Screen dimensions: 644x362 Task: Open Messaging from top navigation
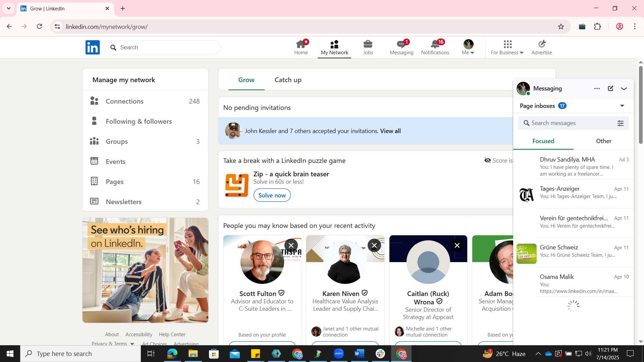(x=401, y=47)
